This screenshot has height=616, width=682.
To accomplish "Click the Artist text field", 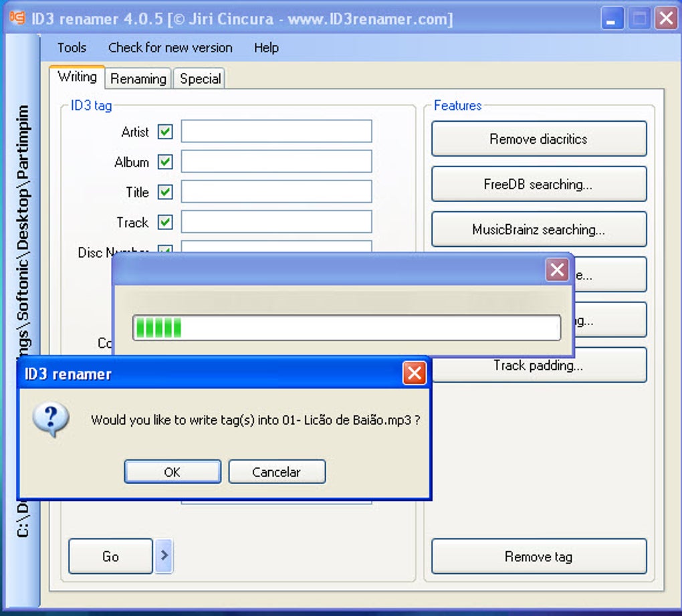I will pos(276,131).
